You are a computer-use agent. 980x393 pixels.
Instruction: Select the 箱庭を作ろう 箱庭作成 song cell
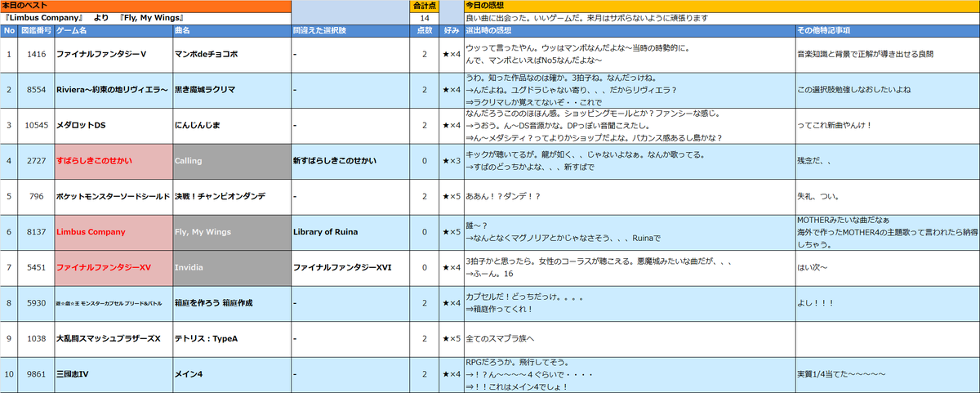(x=232, y=303)
